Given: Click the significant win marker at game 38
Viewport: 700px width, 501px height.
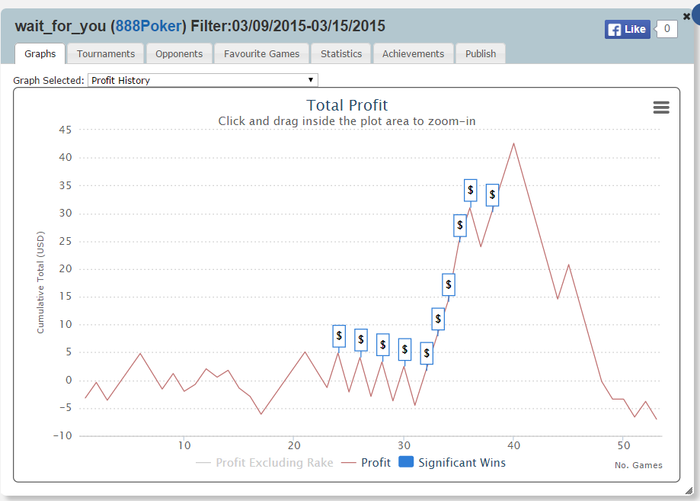Looking at the screenshot, I should pos(492,195).
